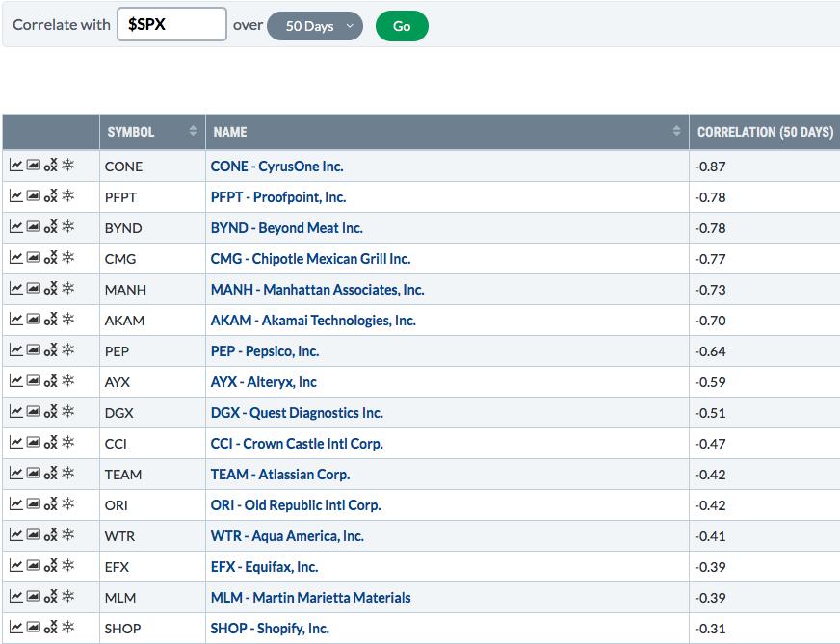The image size is (840, 644).
Task: Open CONE - CyrusOne Inc. link
Action: [x=277, y=167]
